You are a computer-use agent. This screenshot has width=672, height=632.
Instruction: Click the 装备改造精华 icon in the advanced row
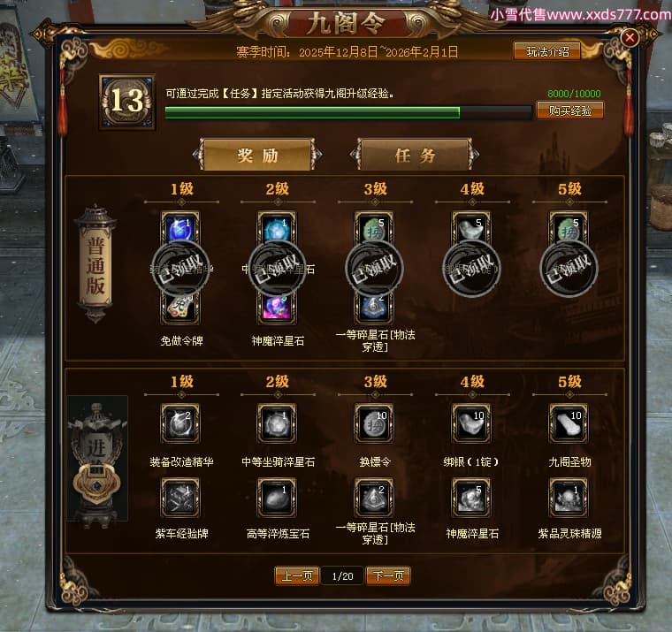pyautogui.click(x=180, y=423)
